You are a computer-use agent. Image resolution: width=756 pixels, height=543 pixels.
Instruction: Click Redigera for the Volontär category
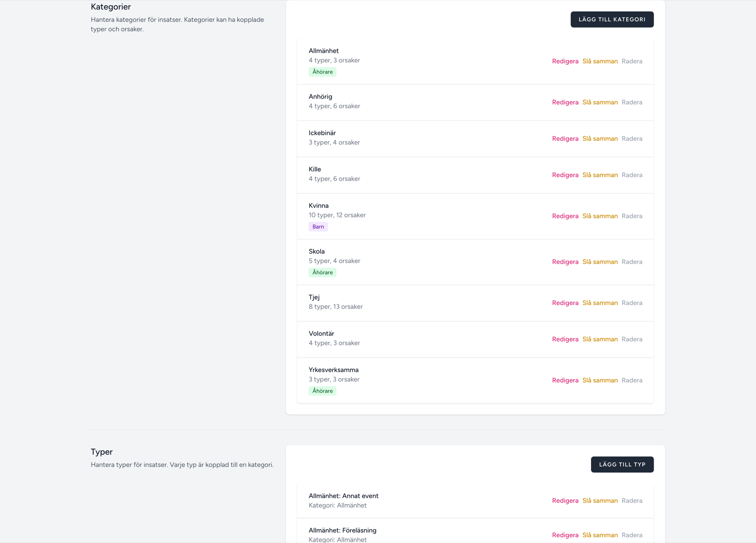(565, 339)
